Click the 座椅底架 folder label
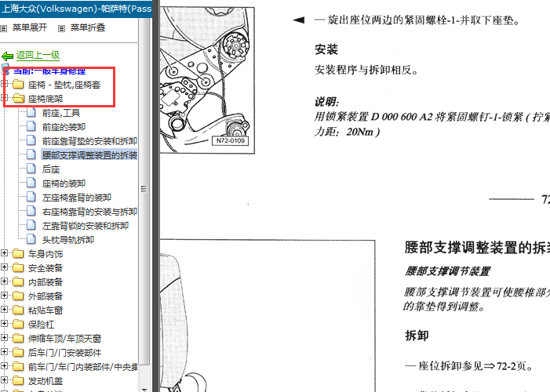 click(x=46, y=99)
